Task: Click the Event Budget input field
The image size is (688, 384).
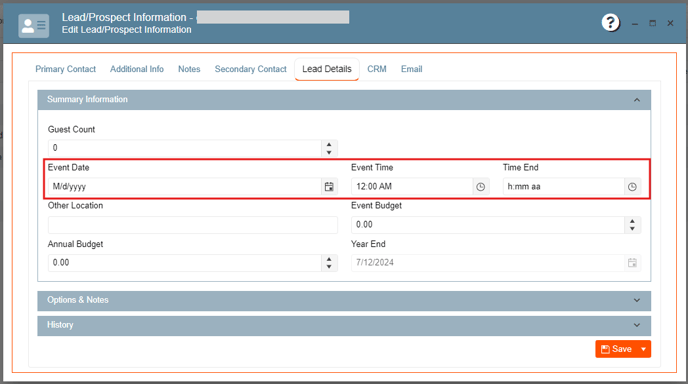Action: click(x=488, y=225)
